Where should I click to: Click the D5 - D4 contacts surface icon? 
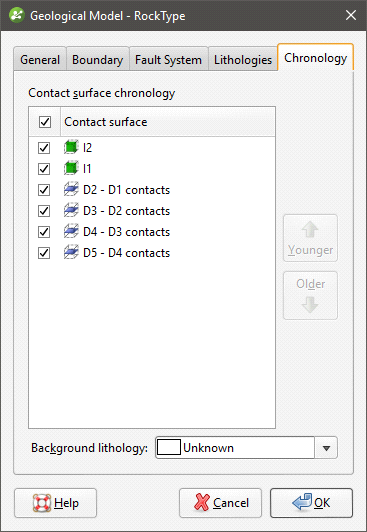coord(71,253)
